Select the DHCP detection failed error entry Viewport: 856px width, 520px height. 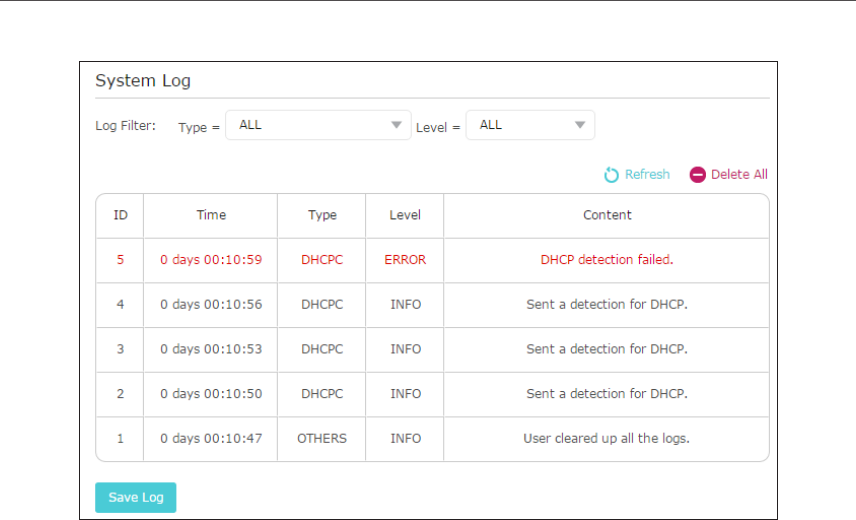[607, 260]
